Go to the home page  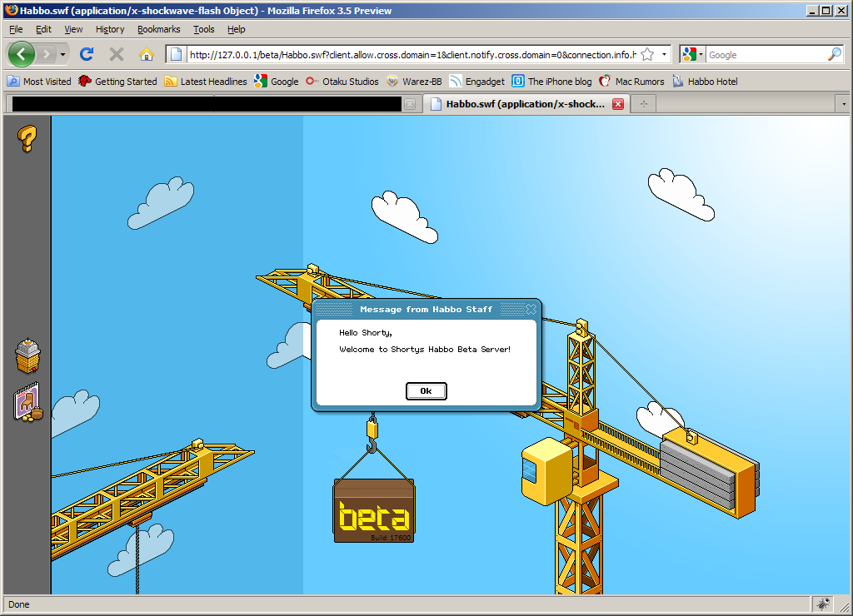(x=146, y=54)
